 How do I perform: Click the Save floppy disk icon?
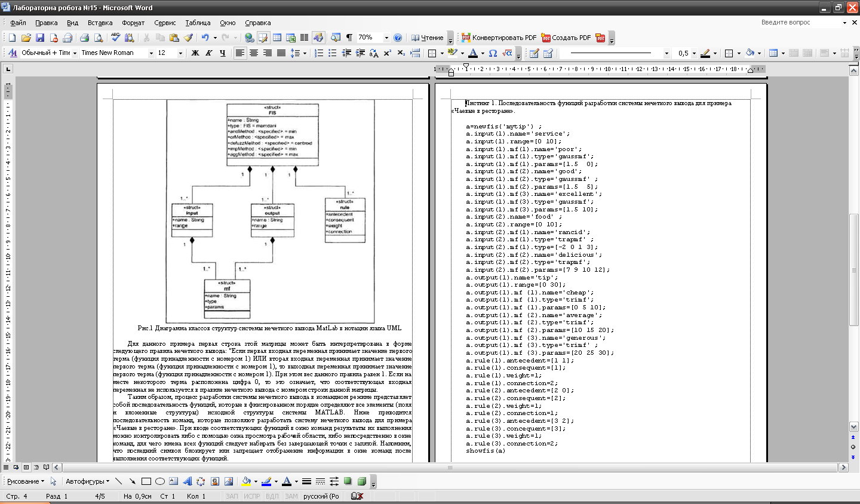[40, 38]
